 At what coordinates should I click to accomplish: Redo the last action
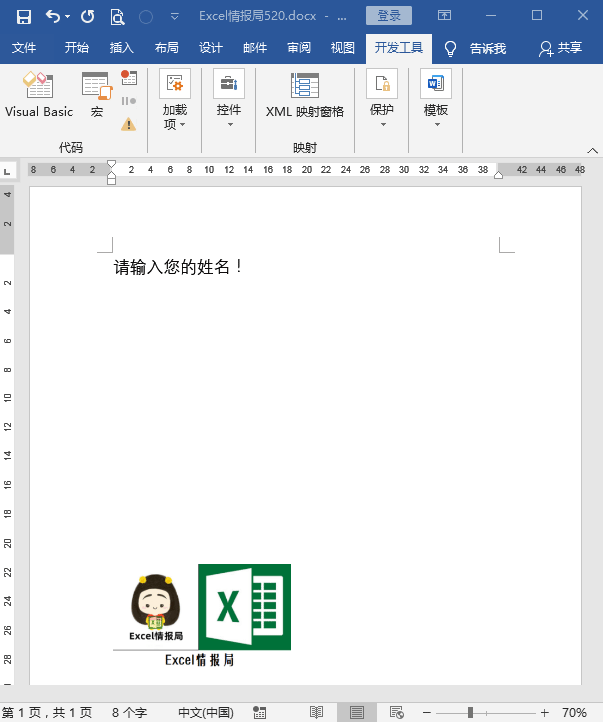tap(87, 17)
